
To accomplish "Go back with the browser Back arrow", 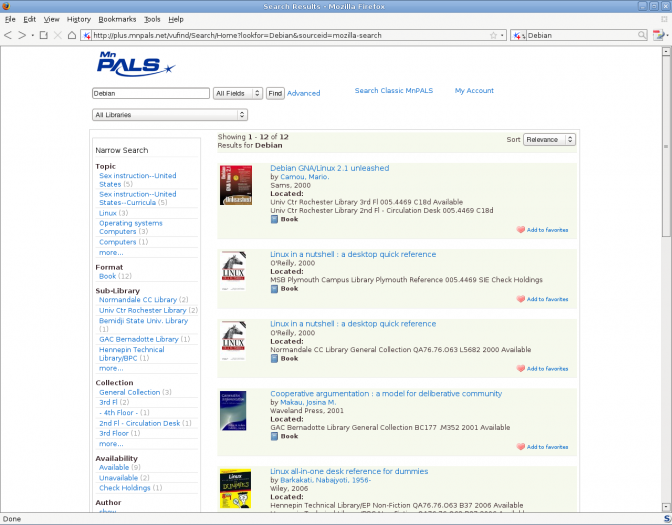I will coord(8,35).
